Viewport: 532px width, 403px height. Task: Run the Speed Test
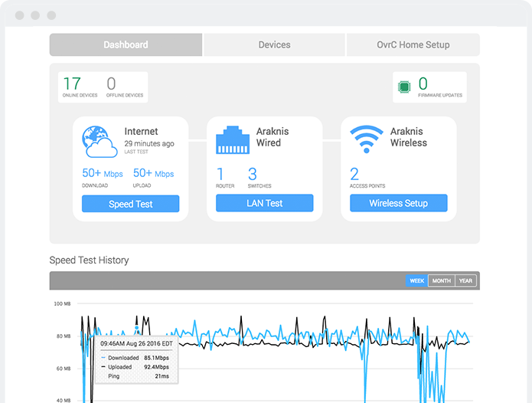[x=130, y=204]
